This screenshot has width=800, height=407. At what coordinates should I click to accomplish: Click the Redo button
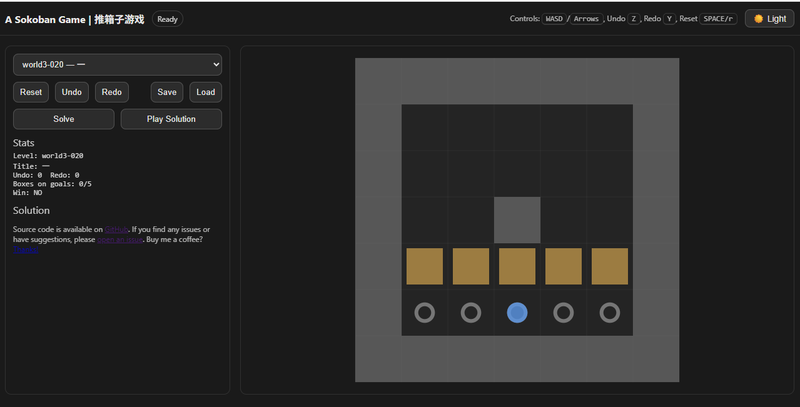click(x=112, y=92)
